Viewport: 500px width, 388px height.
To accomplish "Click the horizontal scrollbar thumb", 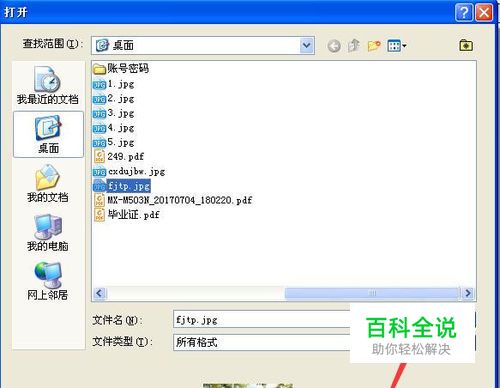I will click(x=372, y=293).
